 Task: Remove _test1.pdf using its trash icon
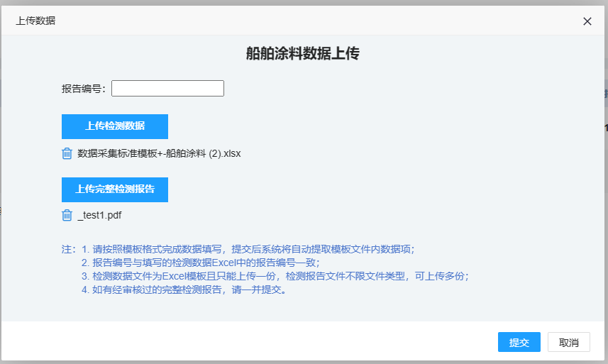point(67,216)
